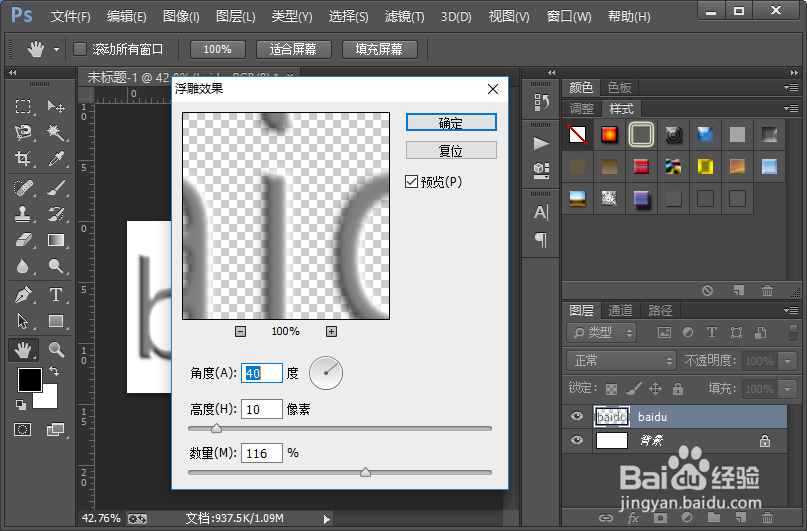Open the Actions panel play icon
The width and height of the screenshot is (807, 531).
click(541, 143)
